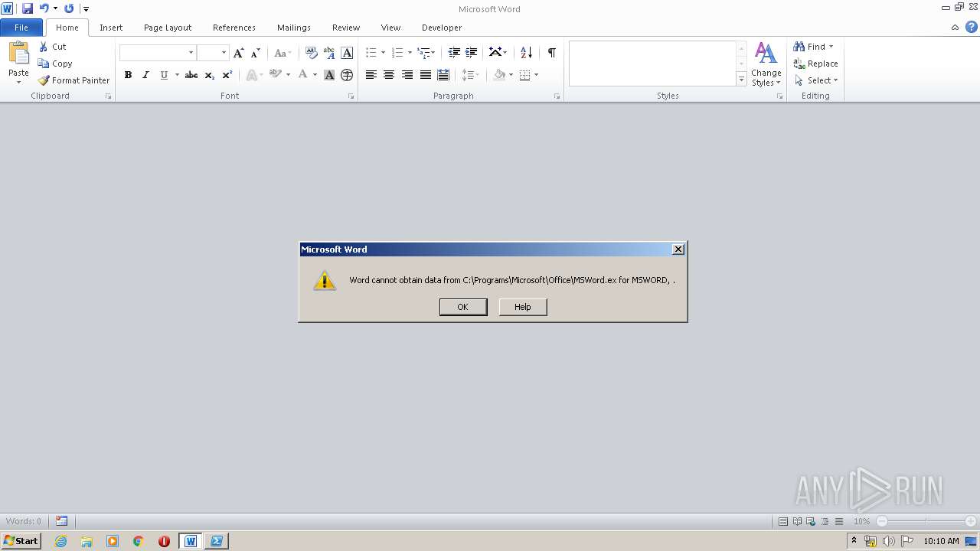Click the Justify alignment icon
This screenshot has height=551, width=980.
coord(426,75)
